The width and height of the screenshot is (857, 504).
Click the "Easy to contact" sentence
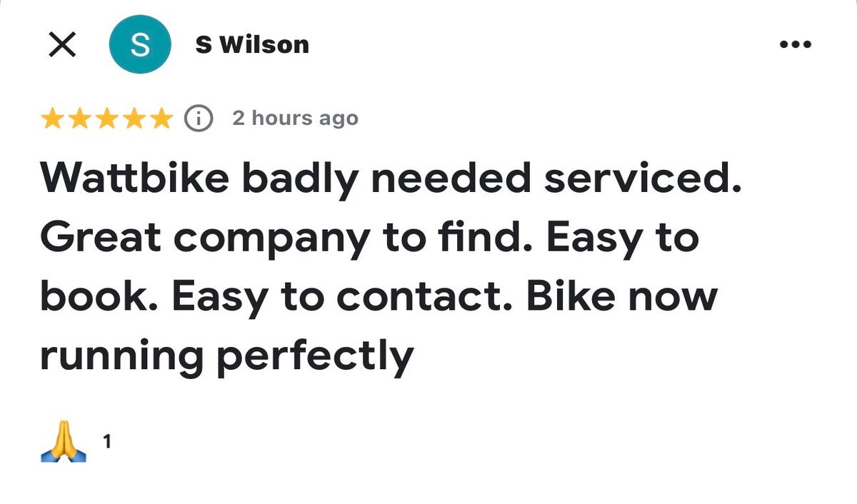[x=340, y=296]
